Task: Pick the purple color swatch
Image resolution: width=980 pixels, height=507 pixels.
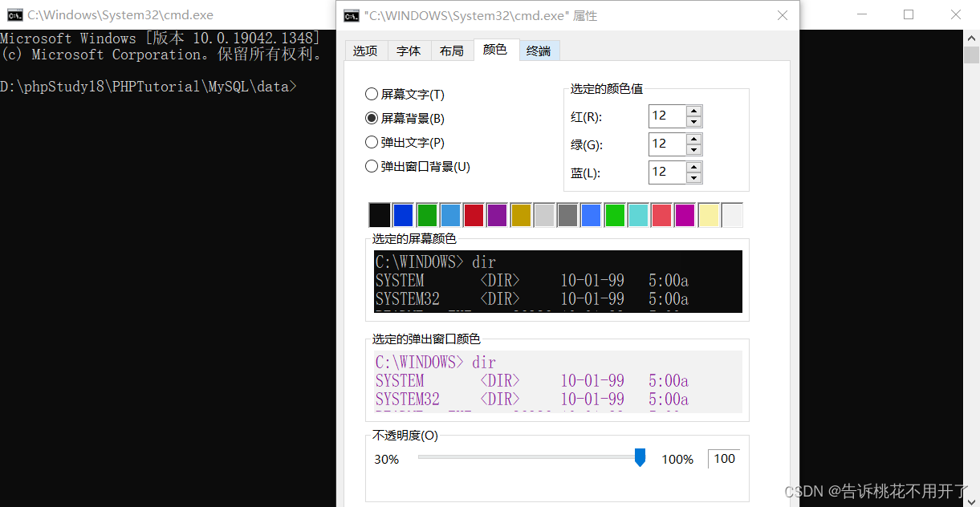Action: coord(497,215)
